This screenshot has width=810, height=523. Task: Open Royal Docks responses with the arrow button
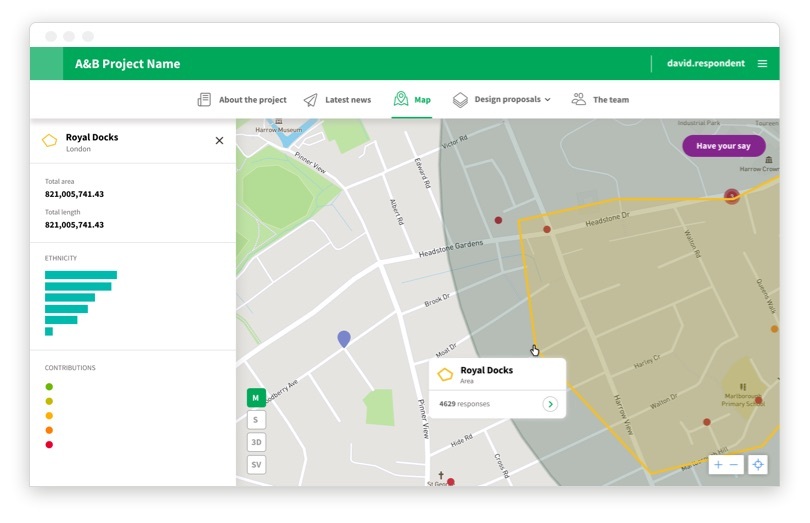(550, 404)
